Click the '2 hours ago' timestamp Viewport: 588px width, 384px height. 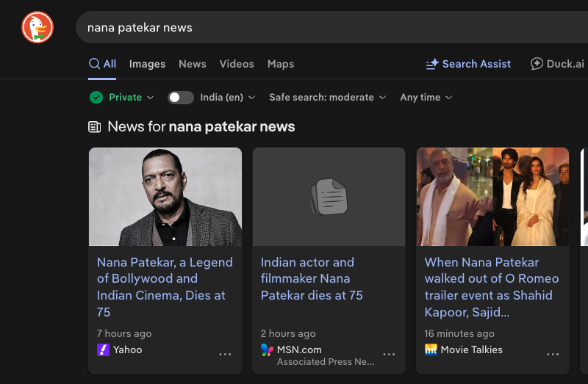click(x=288, y=333)
